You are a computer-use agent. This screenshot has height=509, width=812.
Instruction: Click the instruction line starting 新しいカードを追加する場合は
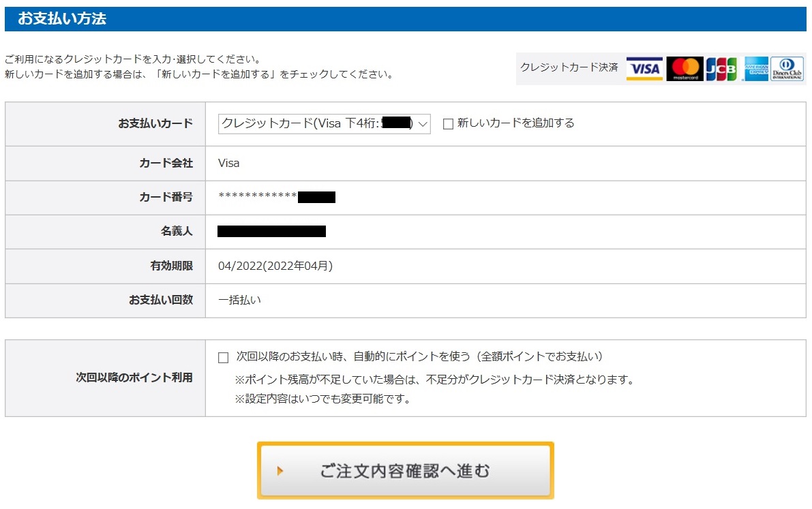199,74
